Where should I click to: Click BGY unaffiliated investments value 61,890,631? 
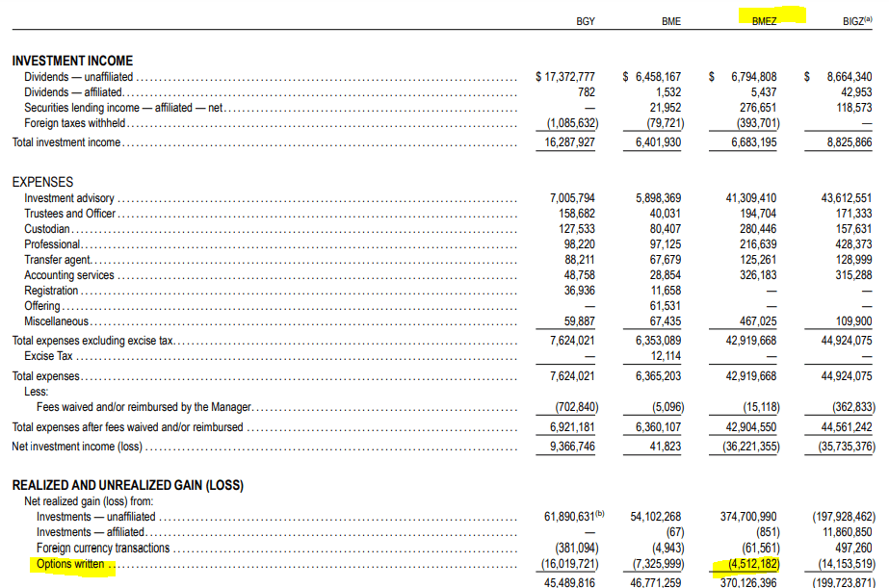[x=569, y=516]
